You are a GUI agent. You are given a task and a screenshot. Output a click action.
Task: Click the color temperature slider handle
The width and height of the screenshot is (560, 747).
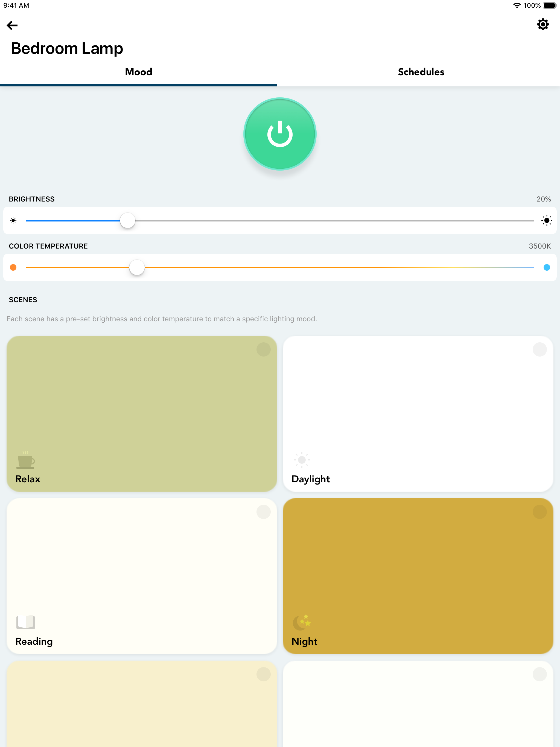(x=137, y=267)
